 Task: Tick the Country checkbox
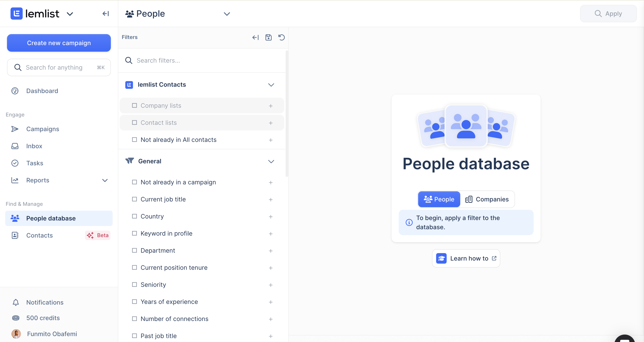click(x=134, y=216)
